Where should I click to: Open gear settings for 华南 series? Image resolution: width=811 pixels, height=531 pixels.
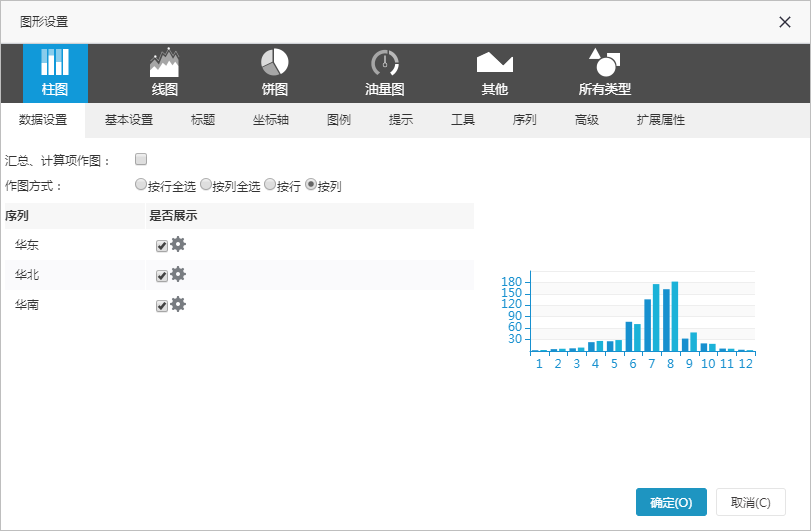pyautogui.click(x=178, y=304)
